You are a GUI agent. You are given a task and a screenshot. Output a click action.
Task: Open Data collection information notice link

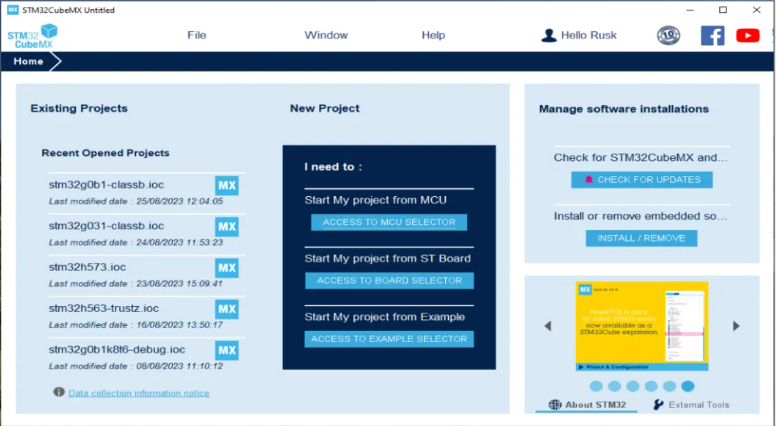tap(139, 393)
